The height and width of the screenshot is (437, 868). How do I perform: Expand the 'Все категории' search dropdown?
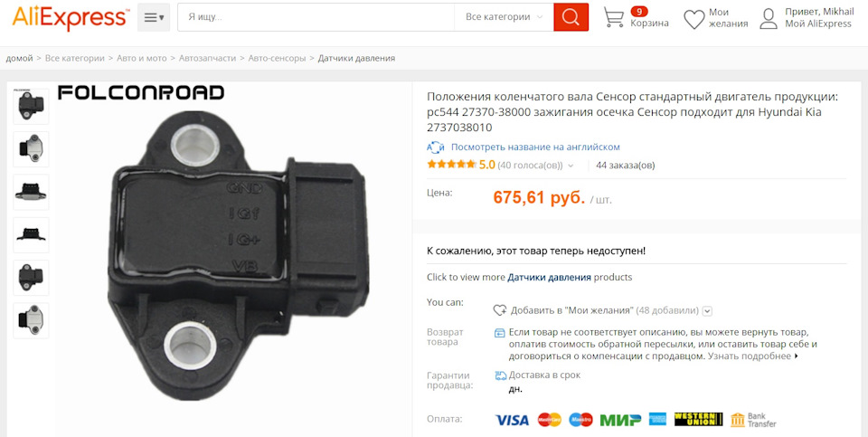pos(504,17)
